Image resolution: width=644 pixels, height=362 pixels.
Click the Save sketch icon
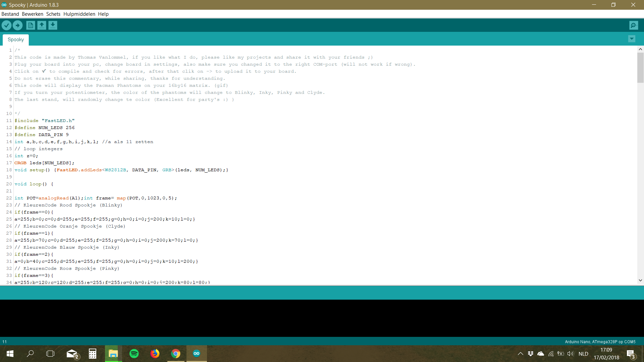(53, 25)
